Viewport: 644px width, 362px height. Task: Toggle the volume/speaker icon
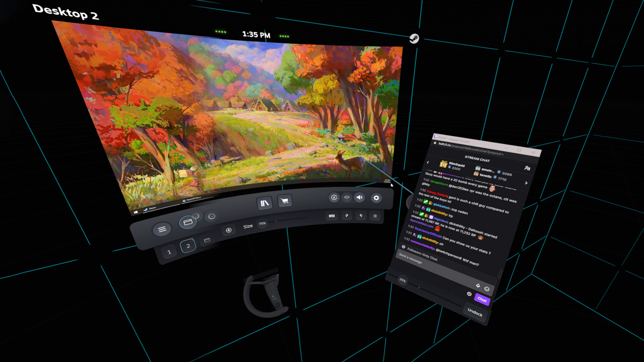360,197
